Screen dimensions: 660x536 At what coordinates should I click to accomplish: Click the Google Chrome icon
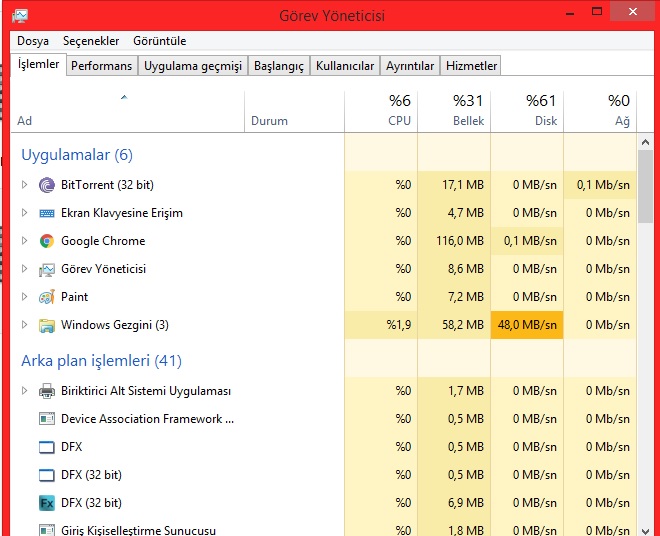pos(47,241)
